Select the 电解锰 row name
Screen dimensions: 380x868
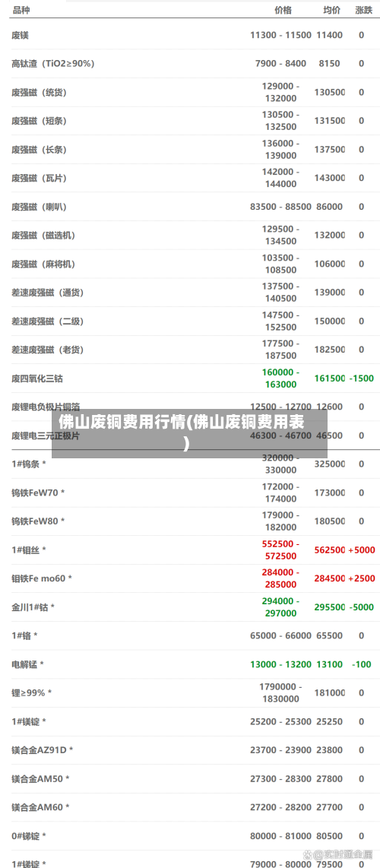point(27,664)
